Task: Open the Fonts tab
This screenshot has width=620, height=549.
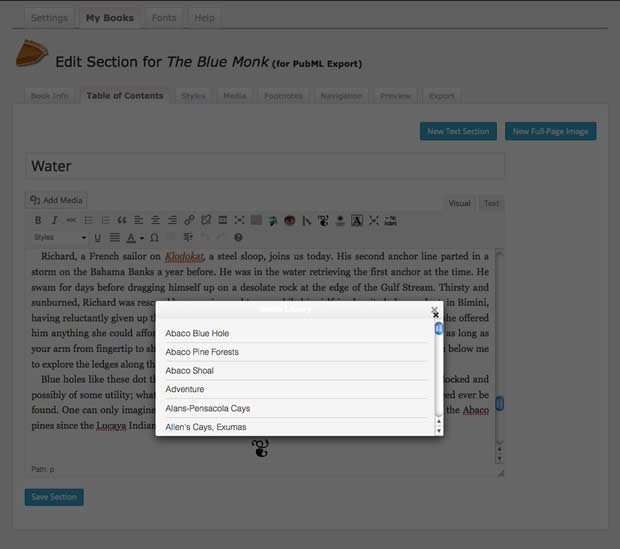Action: coord(163,18)
